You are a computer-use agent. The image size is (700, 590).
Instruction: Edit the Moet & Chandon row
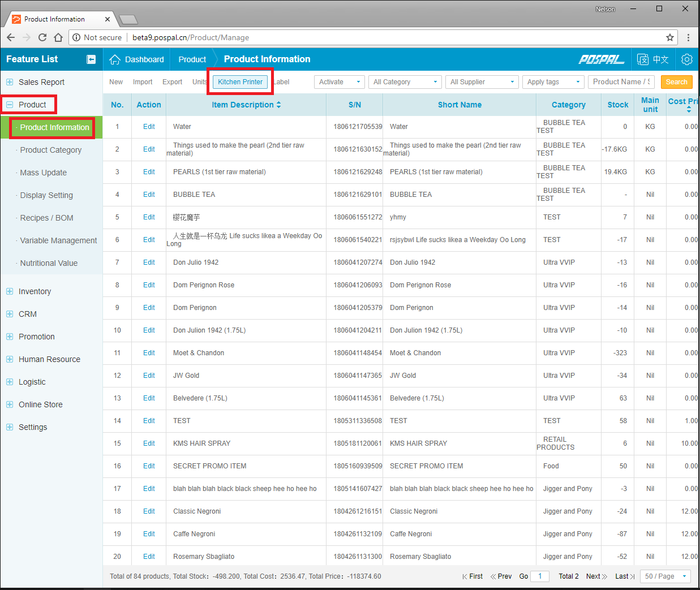click(149, 353)
